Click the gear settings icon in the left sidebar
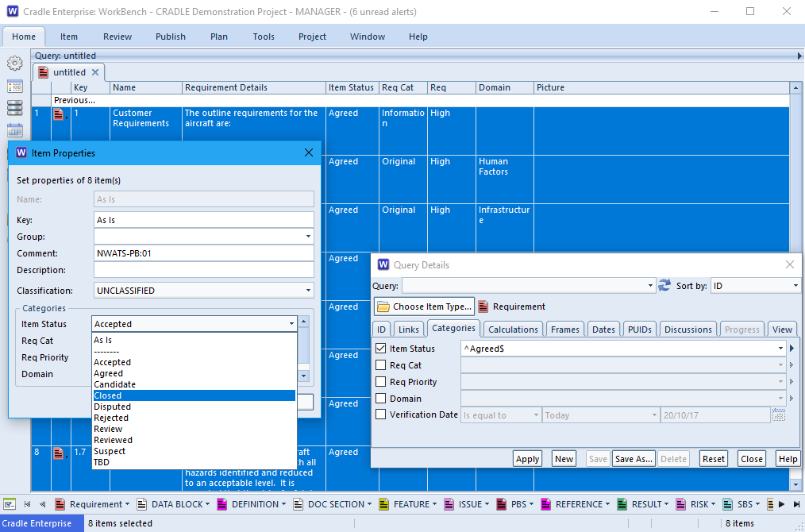The height and width of the screenshot is (532, 805). point(15,64)
